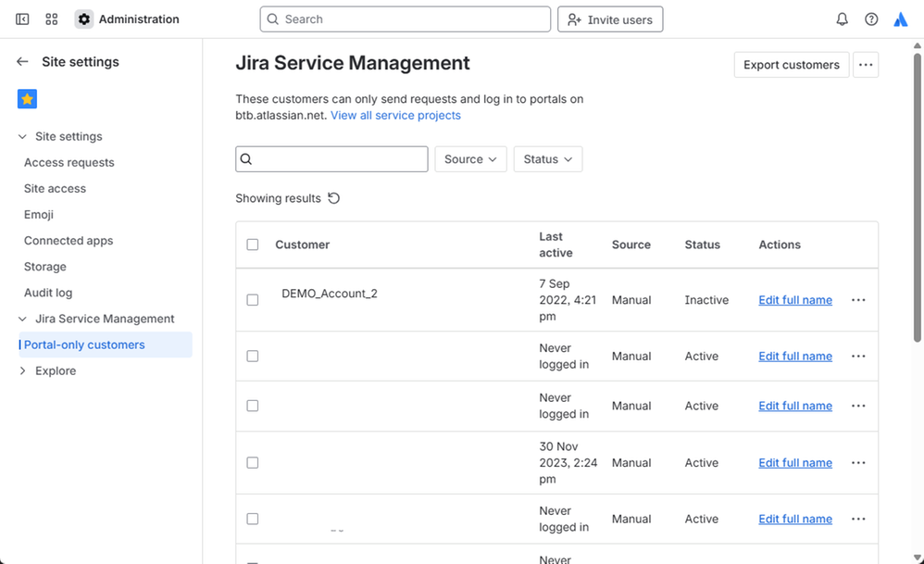The height and width of the screenshot is (564, 924).
Task: Open row actions menu for DEMO_Account_2
Action: (858, 300)
